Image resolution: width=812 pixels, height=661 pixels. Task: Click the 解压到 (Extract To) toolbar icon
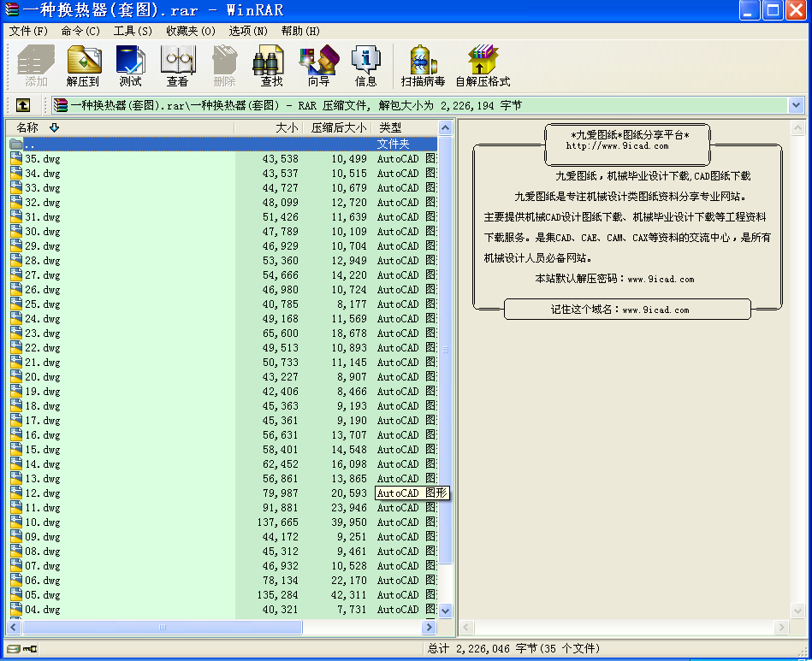[x=83, y=66]
